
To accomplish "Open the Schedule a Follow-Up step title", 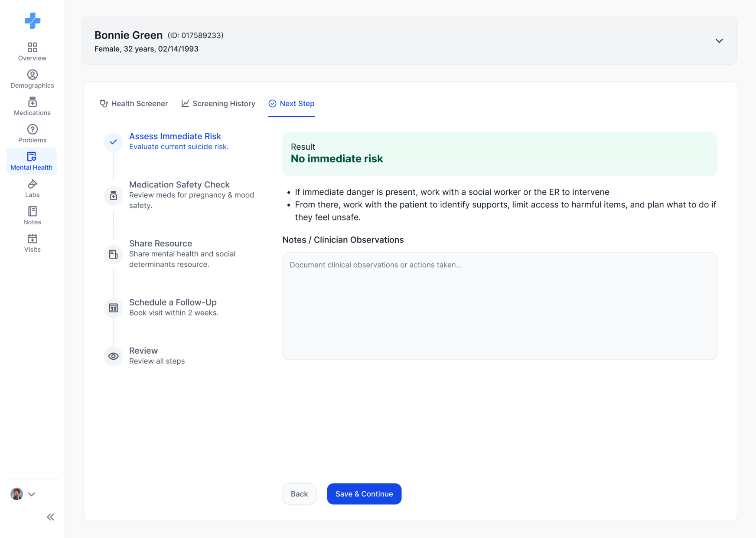I will pos(173,302).
